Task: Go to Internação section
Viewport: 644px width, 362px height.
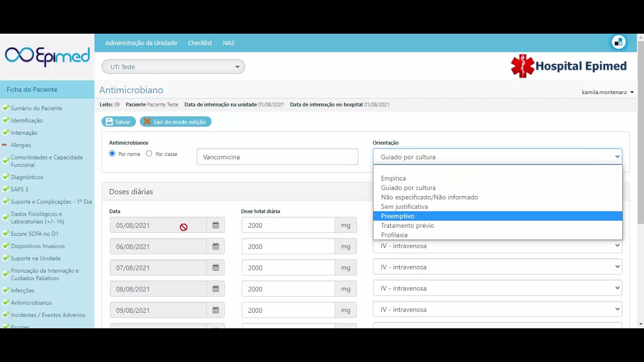Action: [24, 133]
